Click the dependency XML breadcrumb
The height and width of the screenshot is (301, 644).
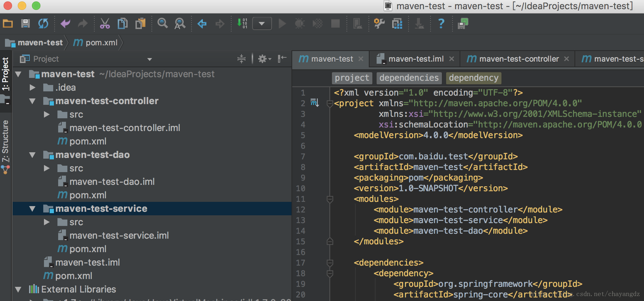click(473, 78)
